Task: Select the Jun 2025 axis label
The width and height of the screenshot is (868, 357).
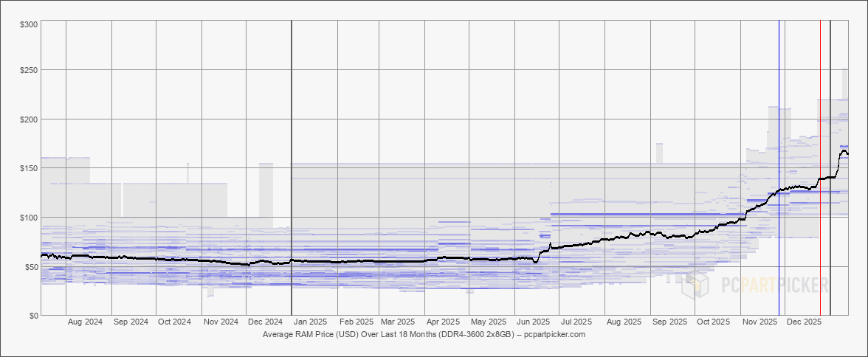Action: coord(533,322)
